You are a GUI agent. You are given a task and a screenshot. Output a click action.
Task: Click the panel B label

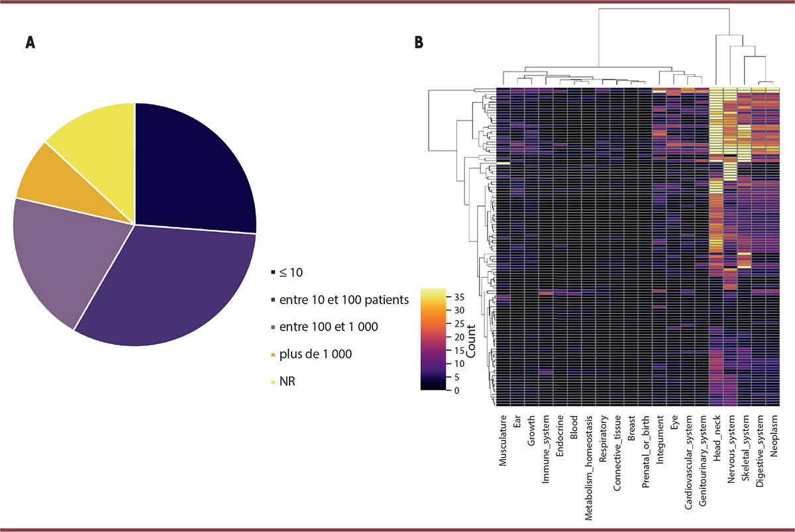[x=418, y=43]
